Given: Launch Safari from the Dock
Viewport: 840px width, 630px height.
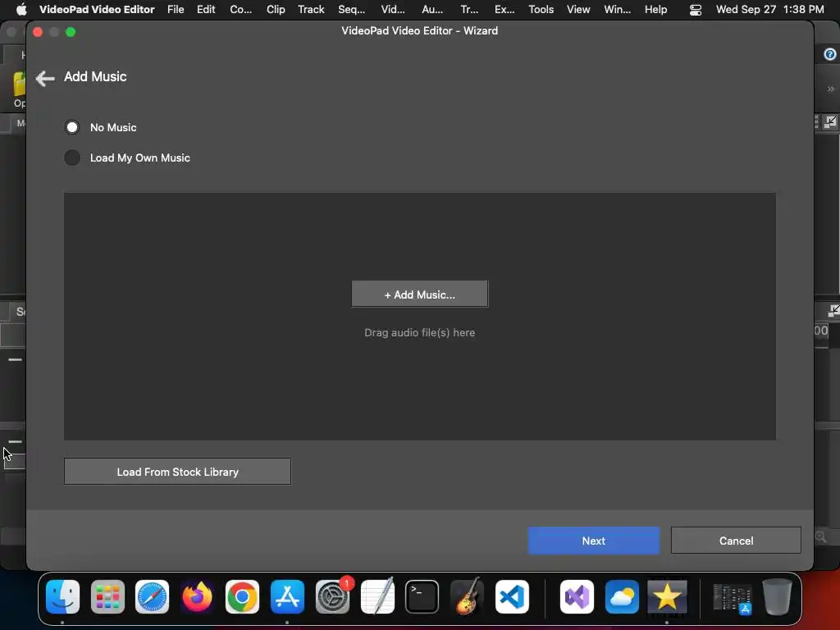Looking at the screenshot, I should (152, 596).
